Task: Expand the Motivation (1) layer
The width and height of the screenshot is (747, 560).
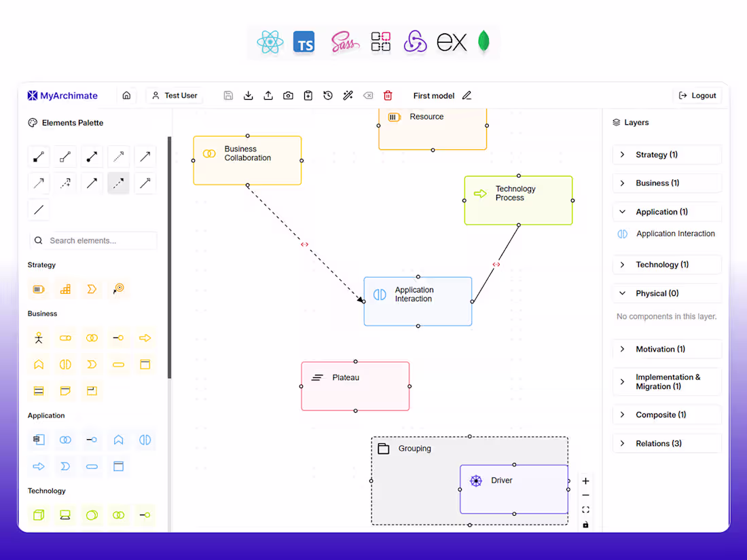Action: coord(667,349)
